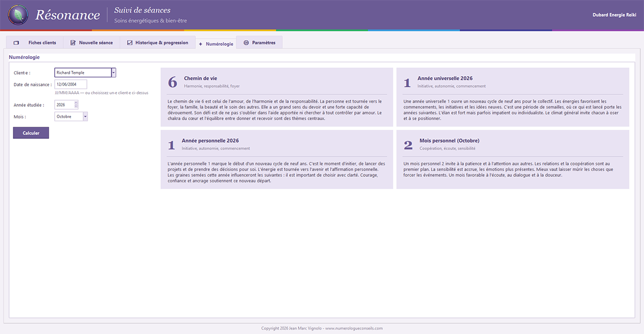Go to the Nouvelle séance tab
Viewport: 644px width, 334px height.
pyautogui.click(x=91, y=43)
